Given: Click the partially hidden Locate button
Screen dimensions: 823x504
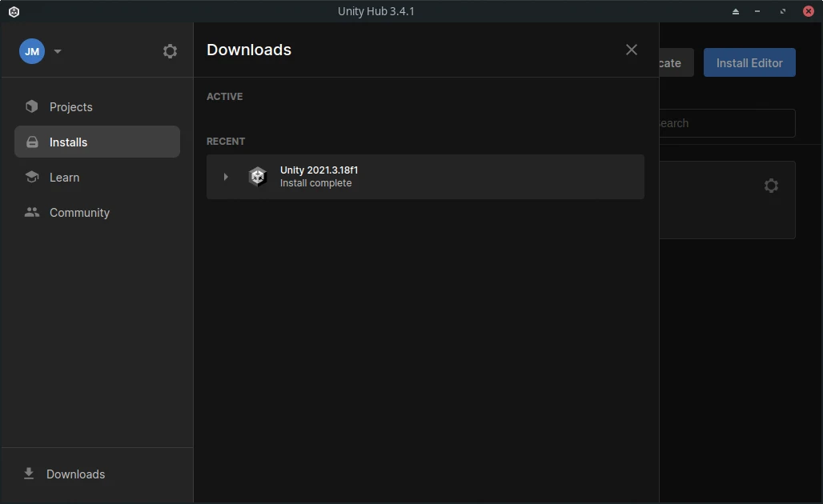Looking at the screenshot, I should point(676,62).
